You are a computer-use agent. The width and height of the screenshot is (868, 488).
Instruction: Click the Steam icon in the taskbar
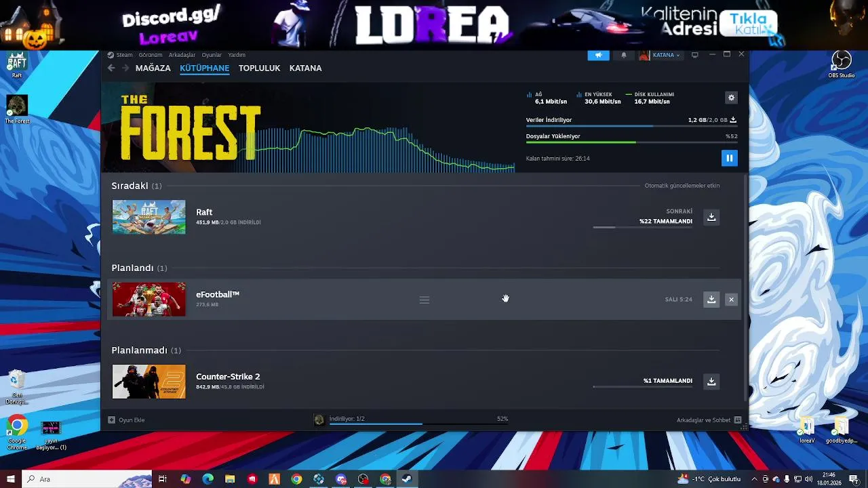point(406,479)
